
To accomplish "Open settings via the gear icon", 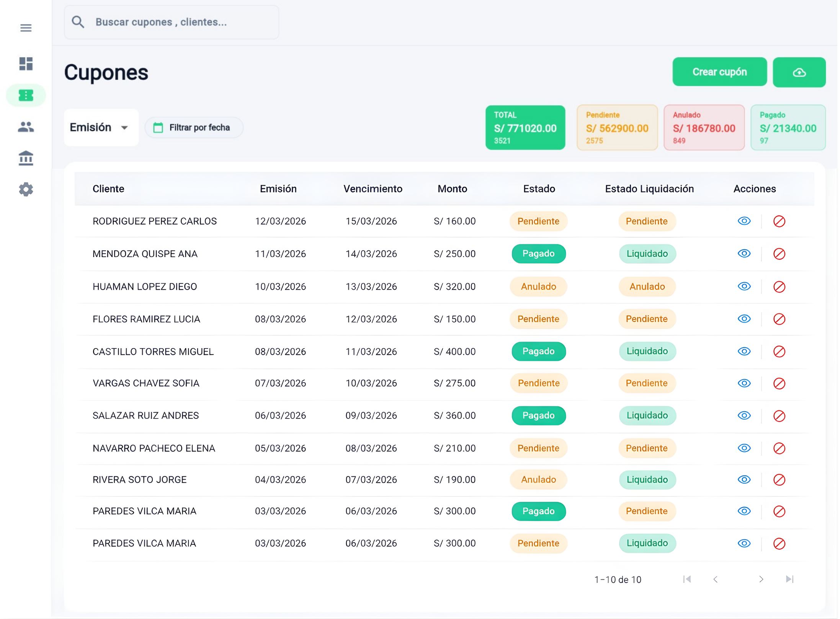I will click(x=26, y=189).
